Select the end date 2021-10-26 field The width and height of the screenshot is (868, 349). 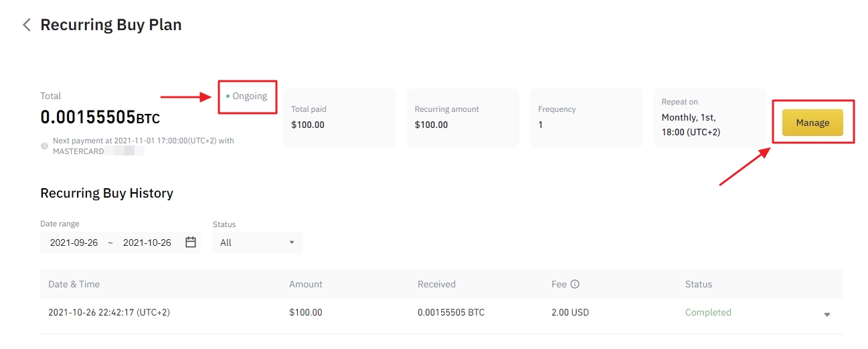coord(147,242)
